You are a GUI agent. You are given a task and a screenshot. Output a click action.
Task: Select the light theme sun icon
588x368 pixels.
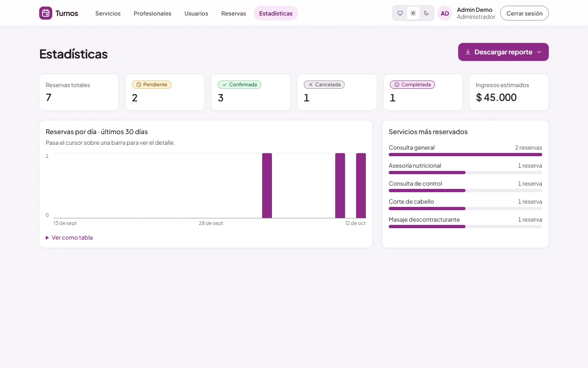[413, 13]
